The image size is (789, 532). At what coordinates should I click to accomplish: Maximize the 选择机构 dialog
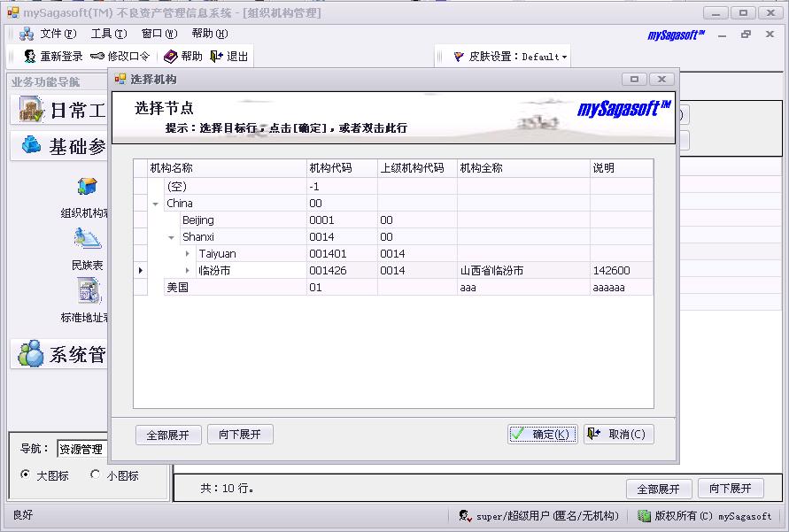coord(635,79)
